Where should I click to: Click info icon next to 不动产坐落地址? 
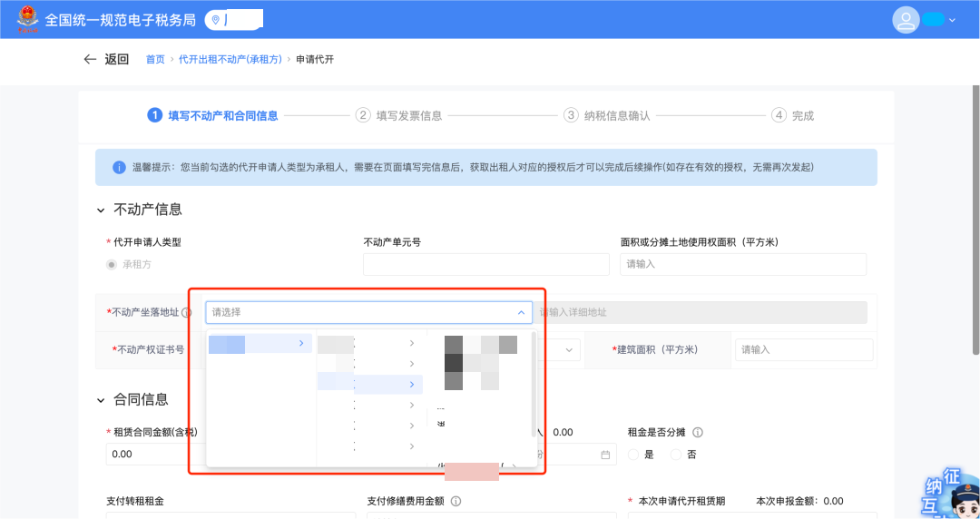point(186,312)
